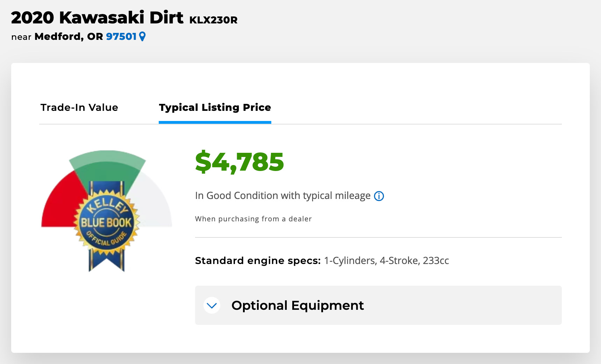Click the info icon after typical mileage
The image size is (601, 364).
(379, 196)
